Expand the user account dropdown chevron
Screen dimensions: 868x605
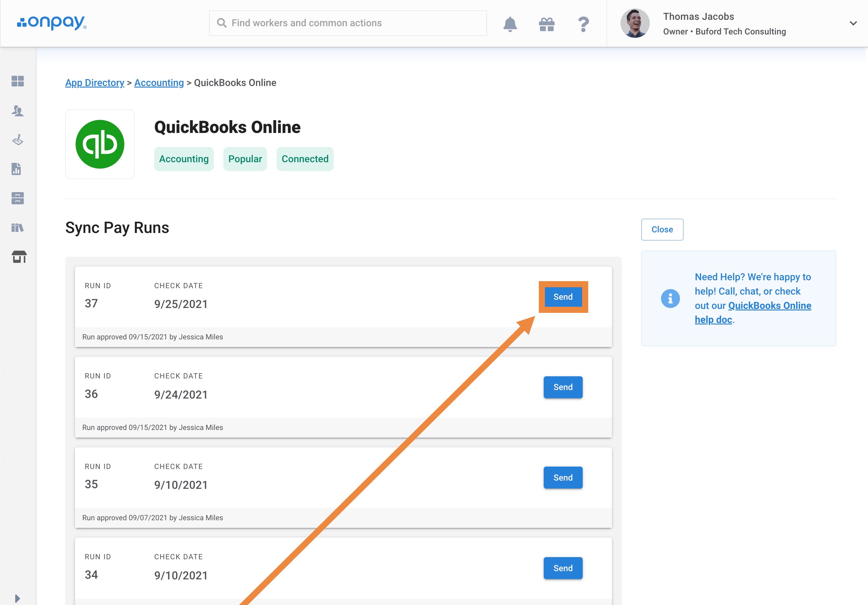pos(853,23)
